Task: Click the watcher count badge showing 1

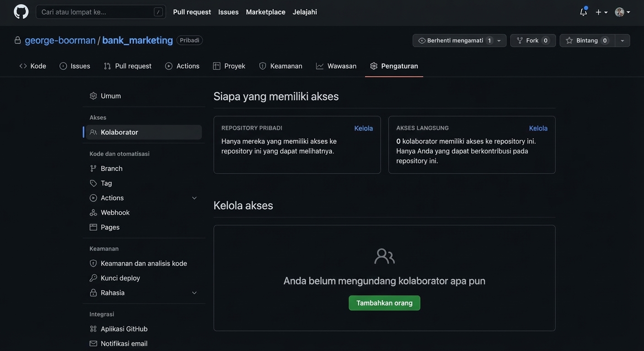Action: coord(489,41)
